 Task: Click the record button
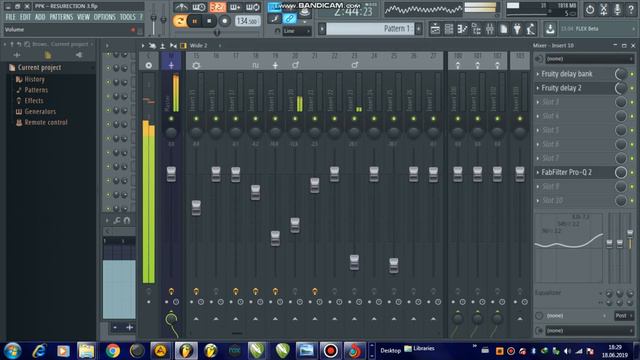[224, 21]
